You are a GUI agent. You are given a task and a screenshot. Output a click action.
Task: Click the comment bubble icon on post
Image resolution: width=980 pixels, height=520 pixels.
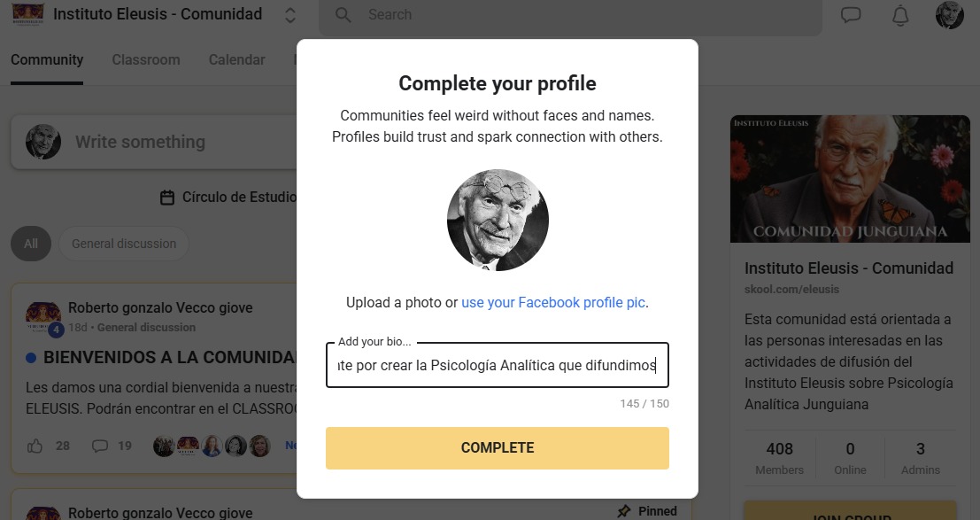tap(100, 446)
